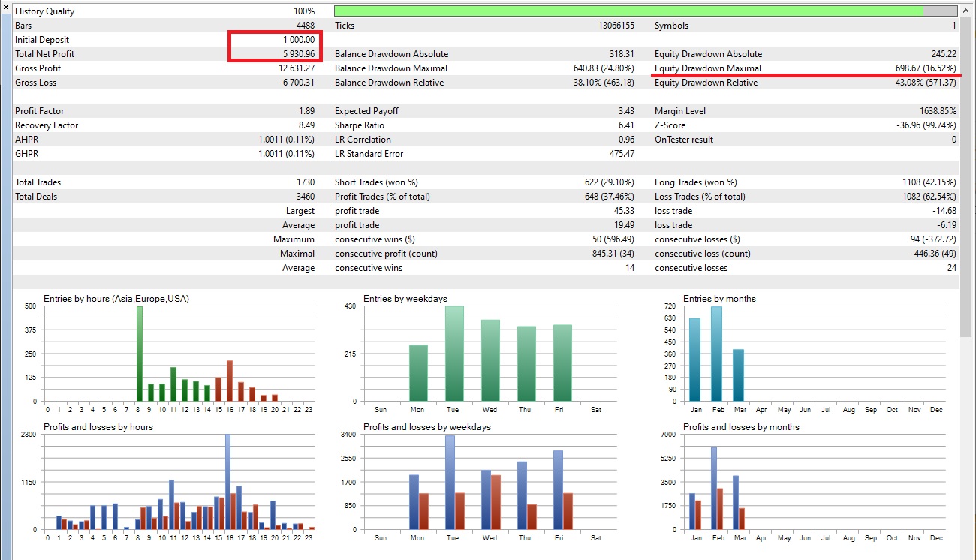Click the vertical scrollbar up arrow
The image size is (976, 560).
pos(966,11)
